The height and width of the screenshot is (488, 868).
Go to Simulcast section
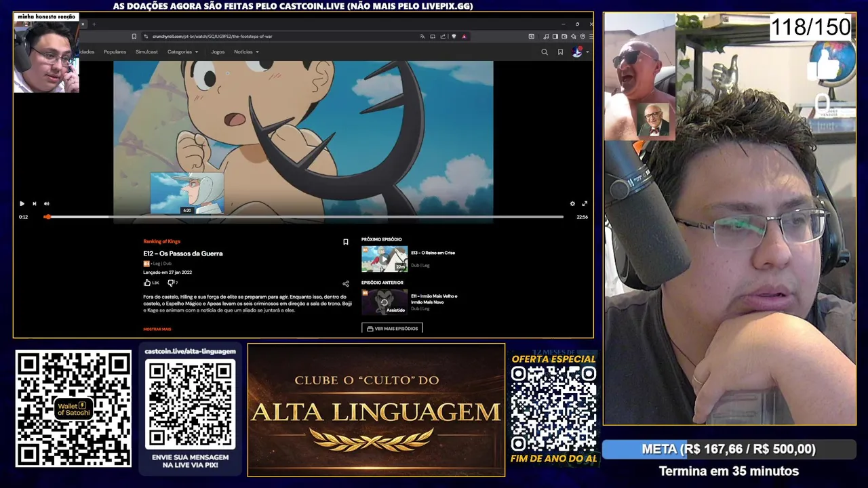click(x=146, y=52)
